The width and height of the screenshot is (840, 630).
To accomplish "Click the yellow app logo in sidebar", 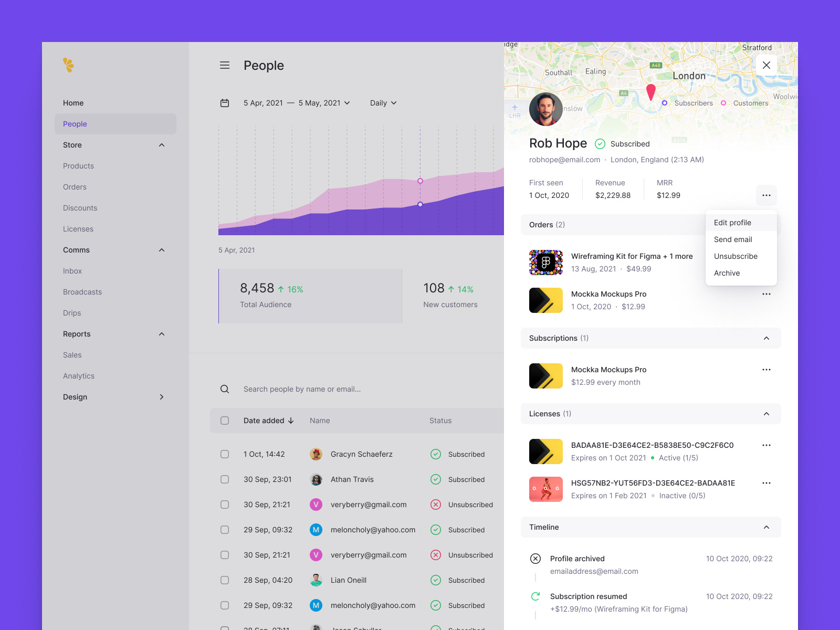I will pyautogui.click(x=68, y=65).
